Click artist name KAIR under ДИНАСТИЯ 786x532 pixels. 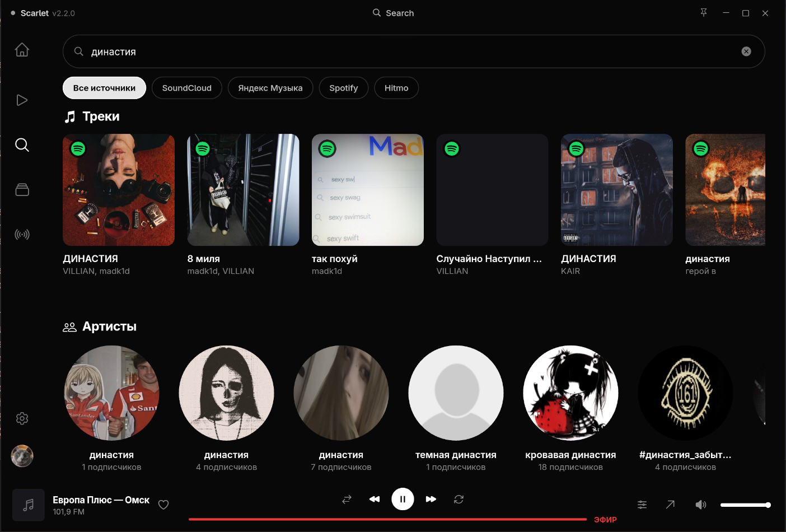[570, 271]
